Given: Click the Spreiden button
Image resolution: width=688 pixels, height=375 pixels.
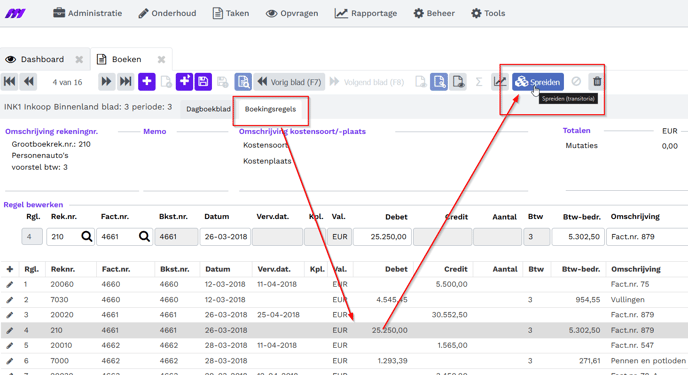Looking at the screenshot, I should pos(538,82).
